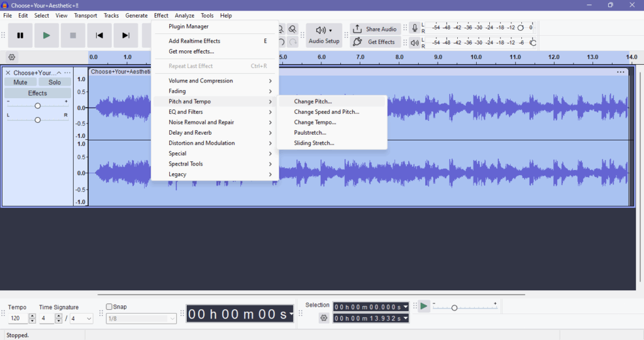The image size is (644, 340).
Task: Choose Plugin Manager in Effect menu
Action: [189, 26]
